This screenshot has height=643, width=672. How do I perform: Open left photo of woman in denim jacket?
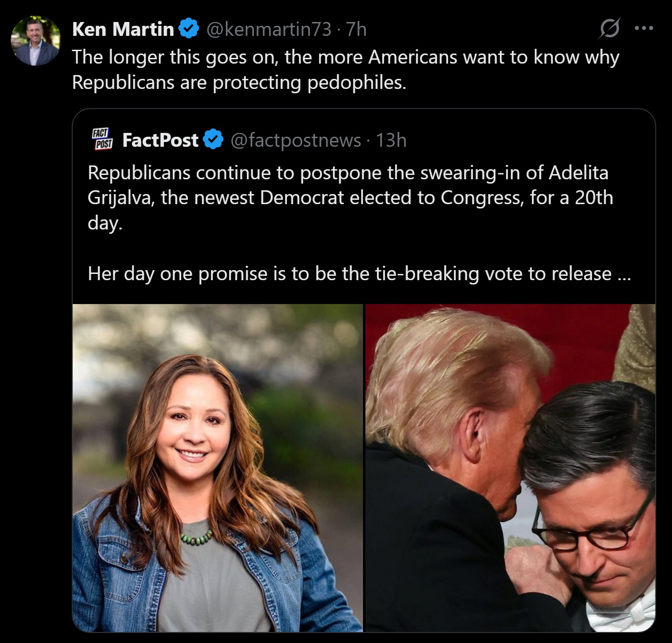(218, 468)
